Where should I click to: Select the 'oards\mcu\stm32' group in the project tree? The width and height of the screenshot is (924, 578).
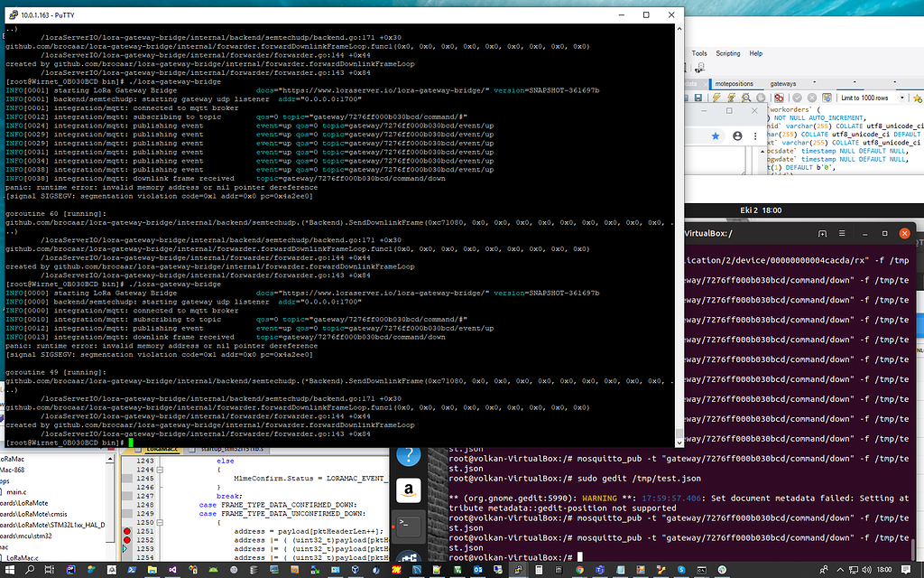click(x=26, y=536)
